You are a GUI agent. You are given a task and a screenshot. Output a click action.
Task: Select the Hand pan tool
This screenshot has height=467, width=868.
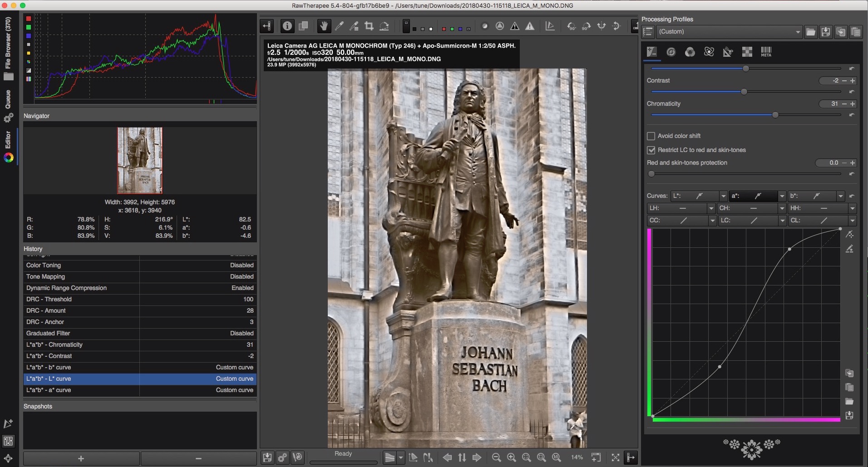click(324, 26)
